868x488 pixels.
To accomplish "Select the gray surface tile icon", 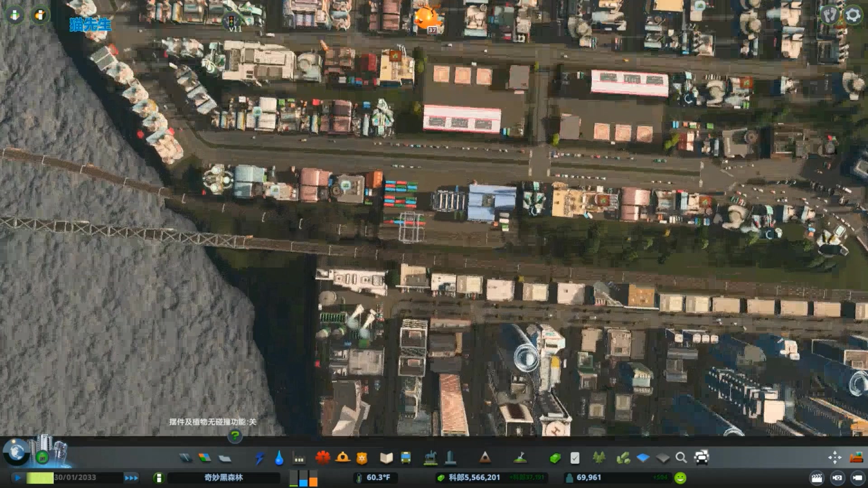I will [663, 458].
